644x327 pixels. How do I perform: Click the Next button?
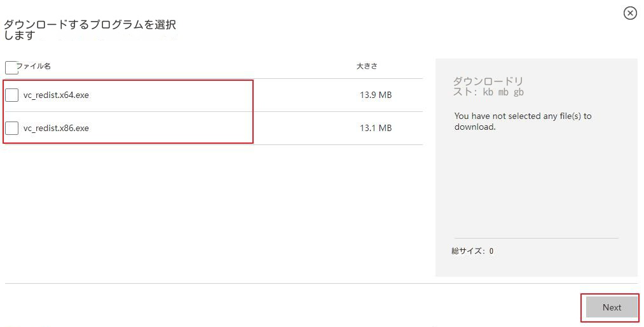click(x=612, y=307)
